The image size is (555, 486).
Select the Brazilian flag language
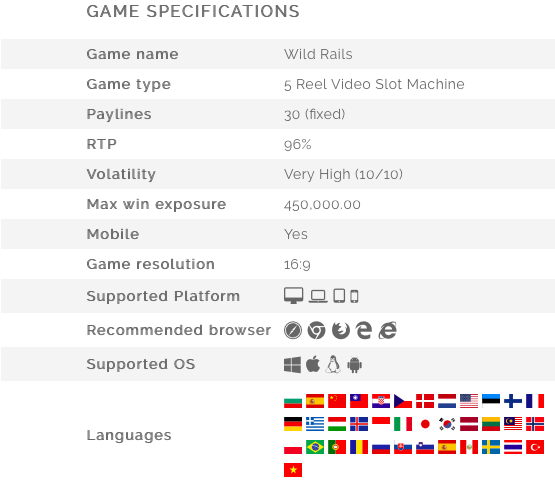pyautogui.click(x=315, y=447)
